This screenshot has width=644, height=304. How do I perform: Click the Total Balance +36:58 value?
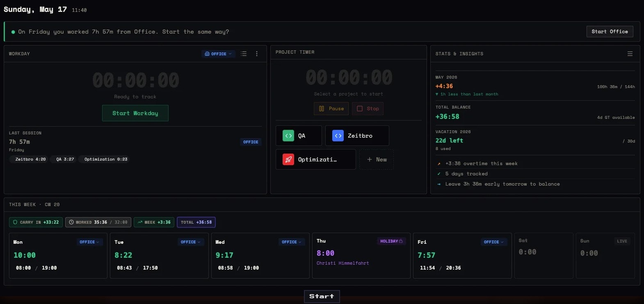pos(447,116)
